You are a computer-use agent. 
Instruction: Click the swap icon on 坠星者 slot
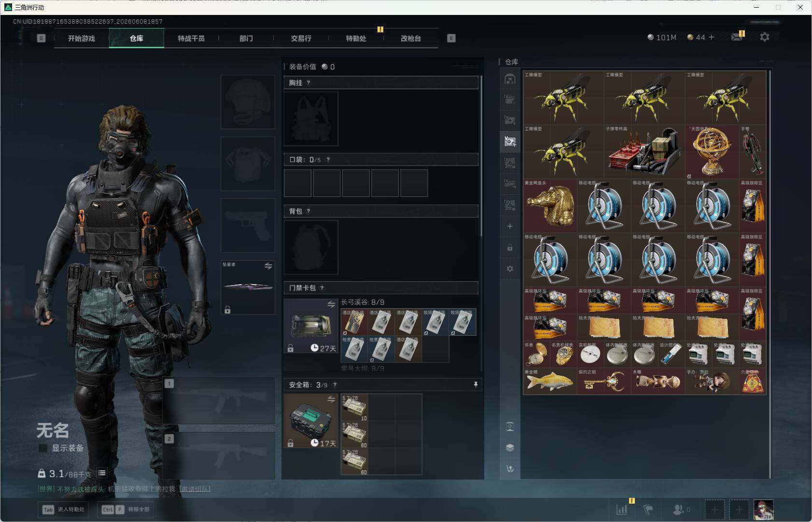(268, 266)
